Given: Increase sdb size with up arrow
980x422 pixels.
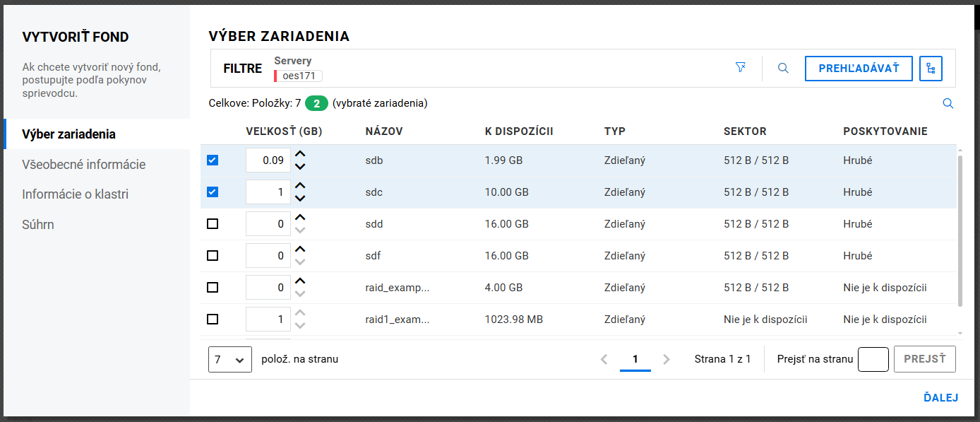Looking at the screenshot, I should [300, 154].
